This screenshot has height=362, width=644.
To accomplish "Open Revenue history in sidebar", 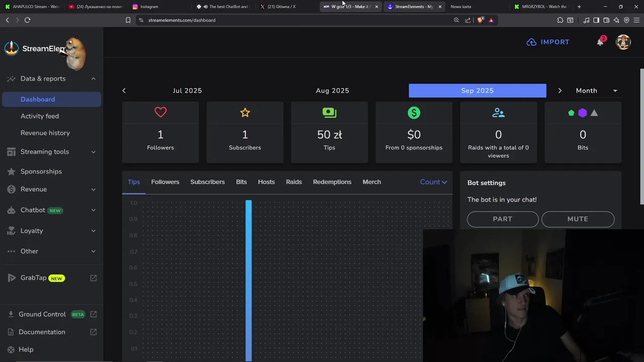I will point(45,133).
